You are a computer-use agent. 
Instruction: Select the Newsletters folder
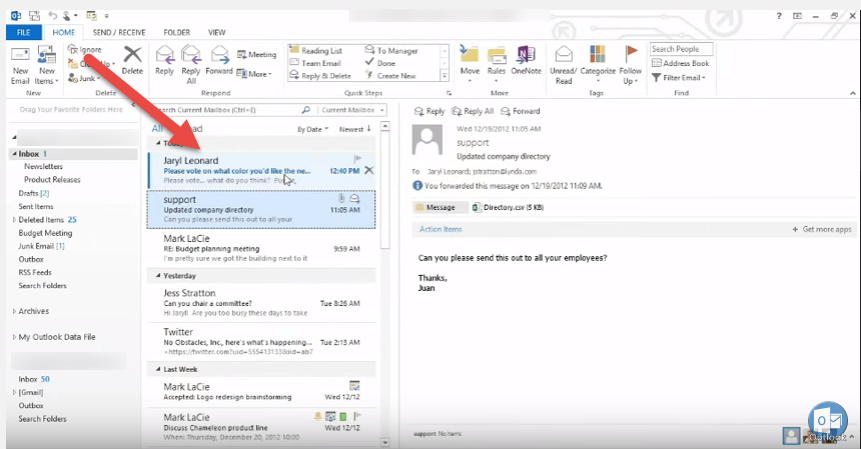tap(43, 166)
